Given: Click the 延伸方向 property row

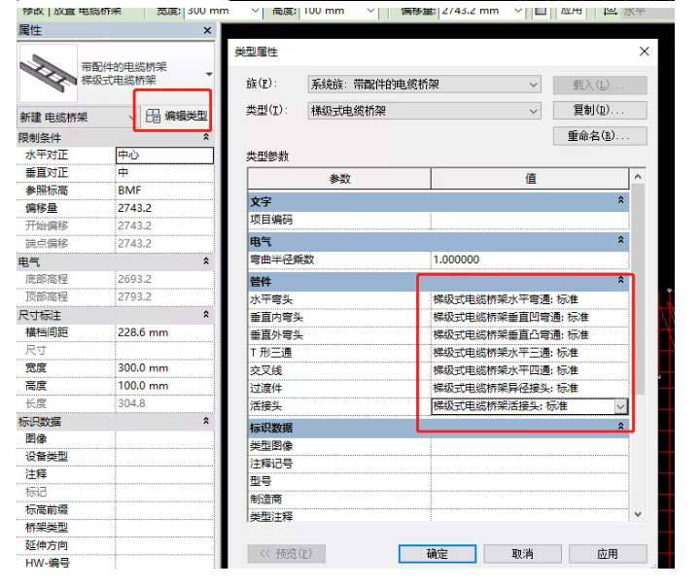Looking at the screenshot, I should coord(115,545).
